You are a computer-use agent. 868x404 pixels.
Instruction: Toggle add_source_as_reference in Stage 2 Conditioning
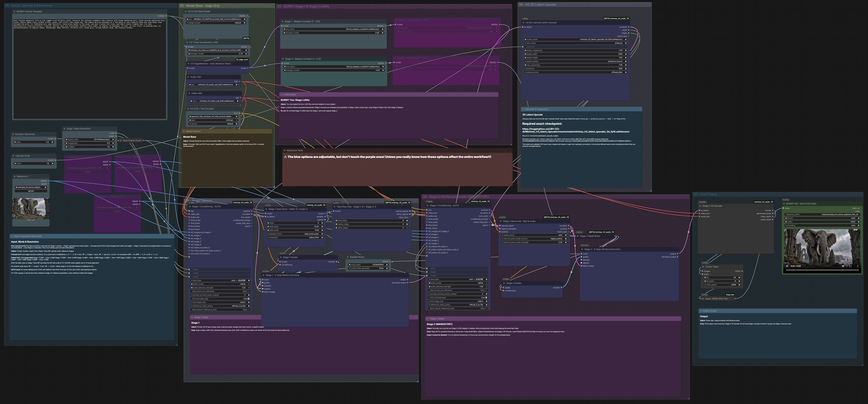tap(458, 290)
